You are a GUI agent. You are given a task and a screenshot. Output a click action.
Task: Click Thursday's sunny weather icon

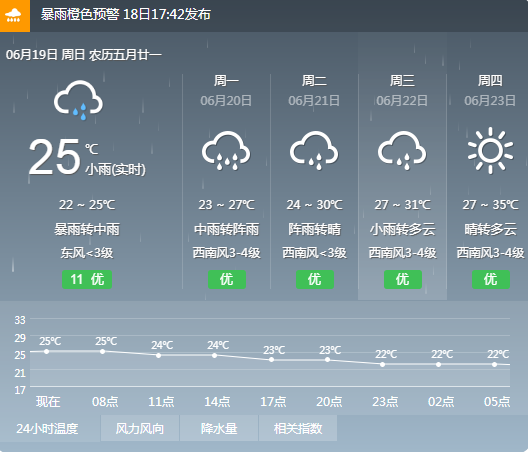click(490, 151)
